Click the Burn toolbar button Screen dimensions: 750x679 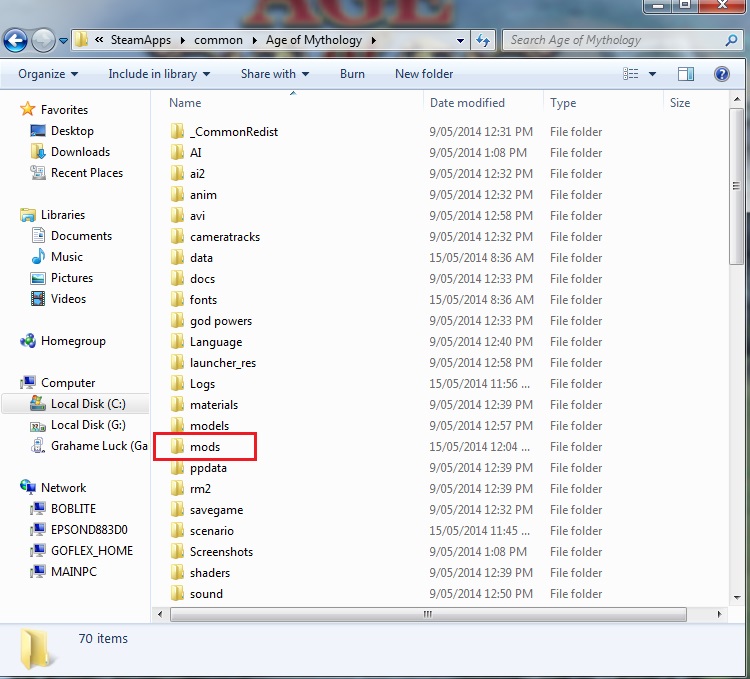click(352, 74)
